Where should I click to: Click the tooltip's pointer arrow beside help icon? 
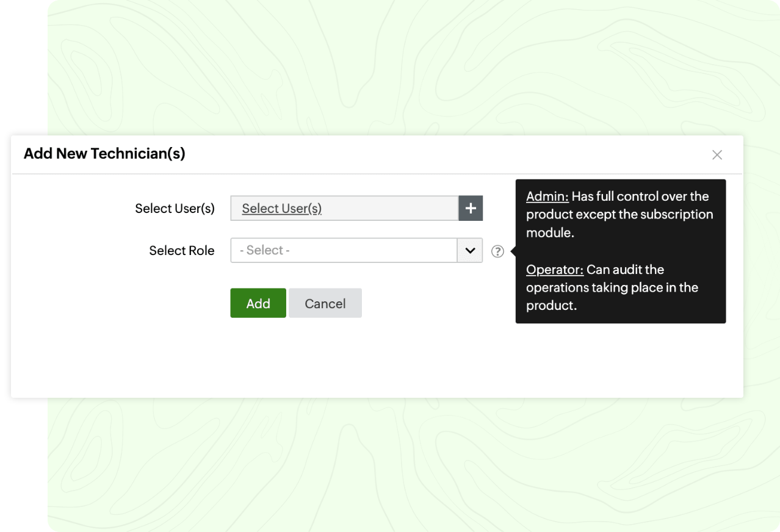pyautogui.click(x=513, y=251)
